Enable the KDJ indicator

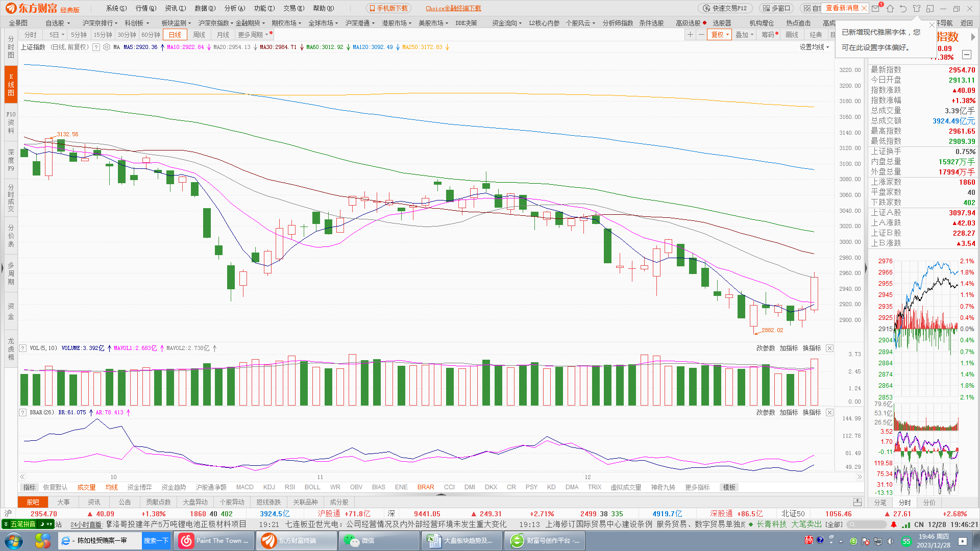tap(269, 487)
